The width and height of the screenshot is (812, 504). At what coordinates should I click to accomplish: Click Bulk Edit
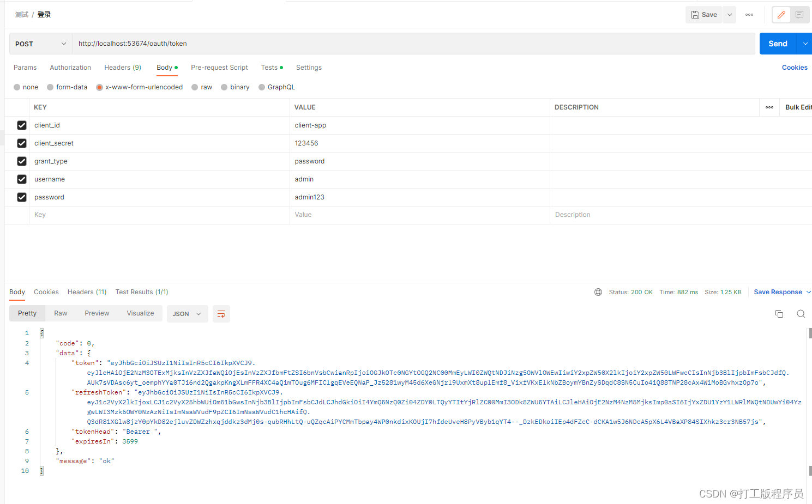(x=798, y=107)
